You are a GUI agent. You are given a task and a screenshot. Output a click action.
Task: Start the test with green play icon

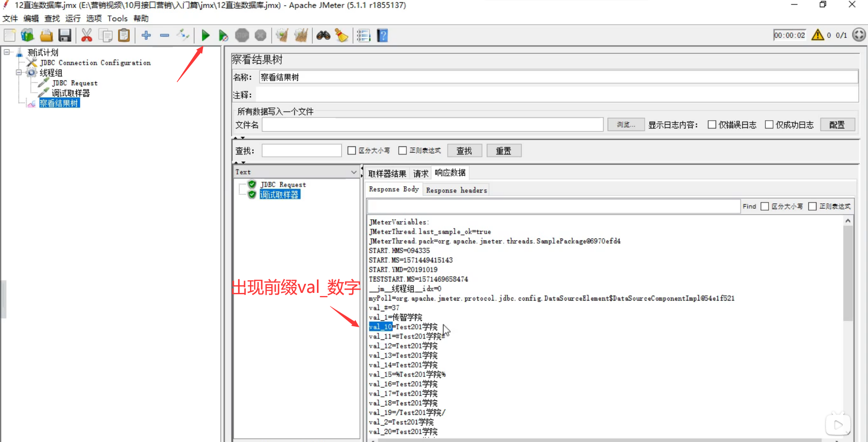[x=205, y=35]
